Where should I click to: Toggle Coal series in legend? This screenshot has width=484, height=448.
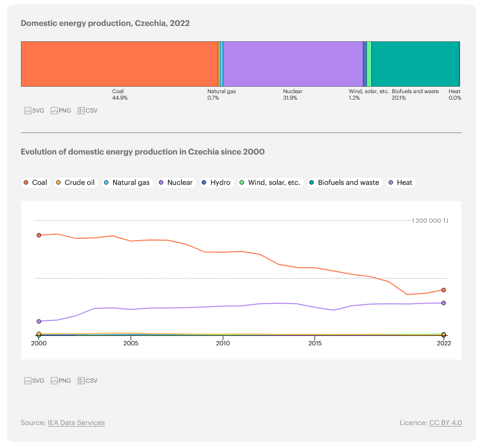click(35, 183)
